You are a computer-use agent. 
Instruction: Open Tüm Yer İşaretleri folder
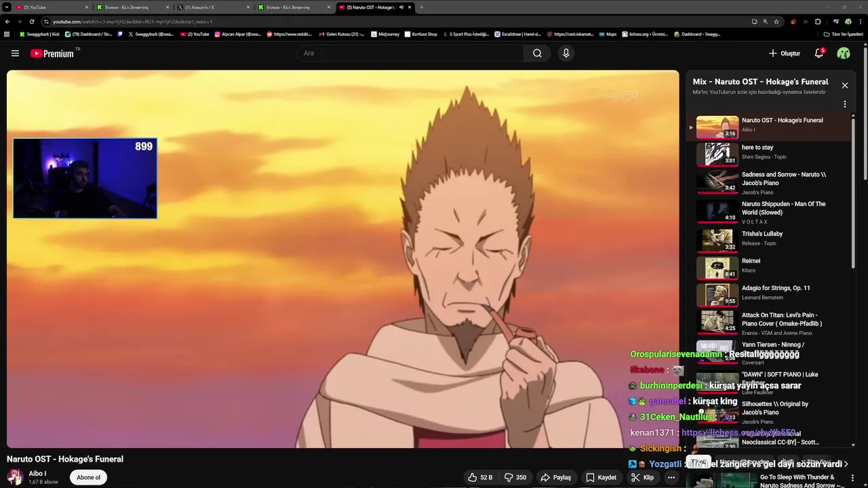(x=844, y=34)
